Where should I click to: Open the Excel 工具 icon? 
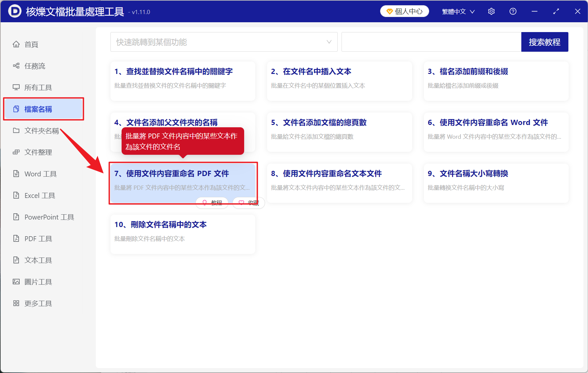16,195
